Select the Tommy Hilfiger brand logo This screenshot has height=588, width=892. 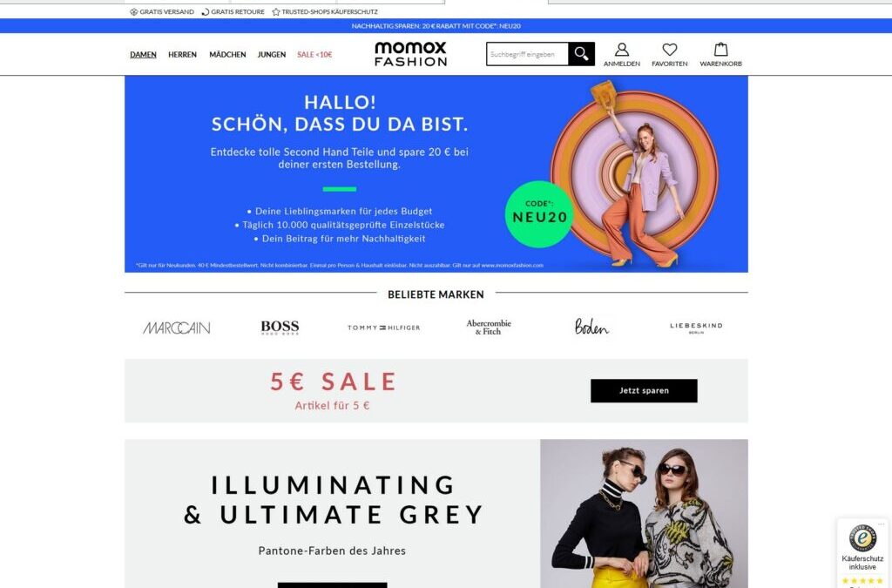(x=384, y=328)
